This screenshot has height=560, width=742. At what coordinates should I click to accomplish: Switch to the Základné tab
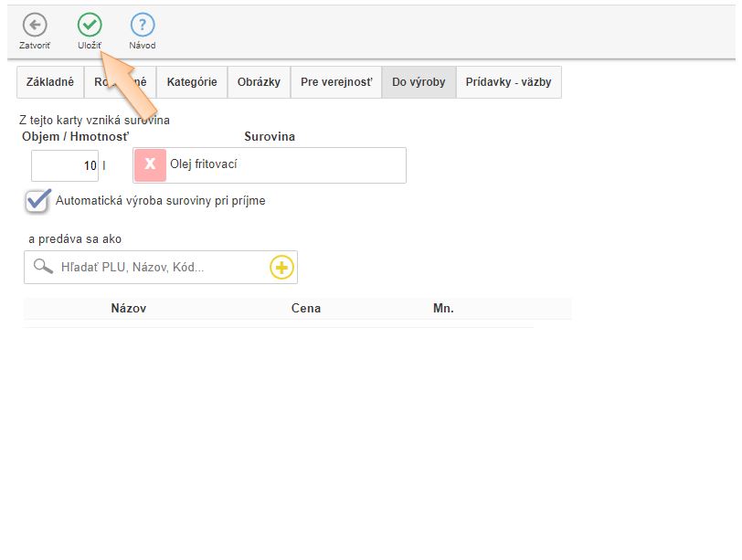[50, 82]
